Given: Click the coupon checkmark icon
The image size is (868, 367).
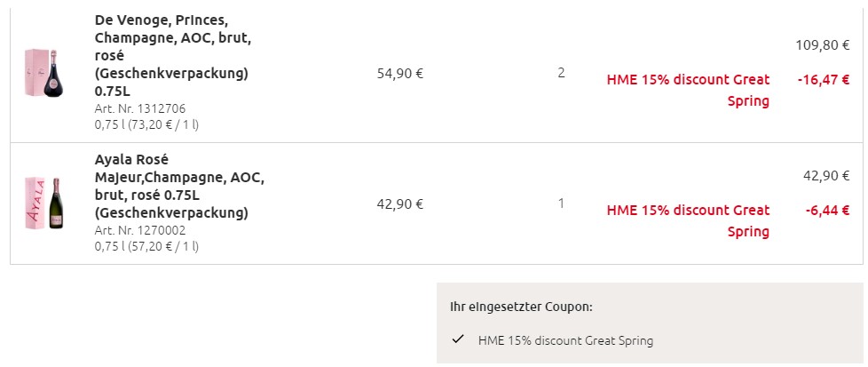Looking at the screenshot, I should pyautogui.click(x=458, y=339).
